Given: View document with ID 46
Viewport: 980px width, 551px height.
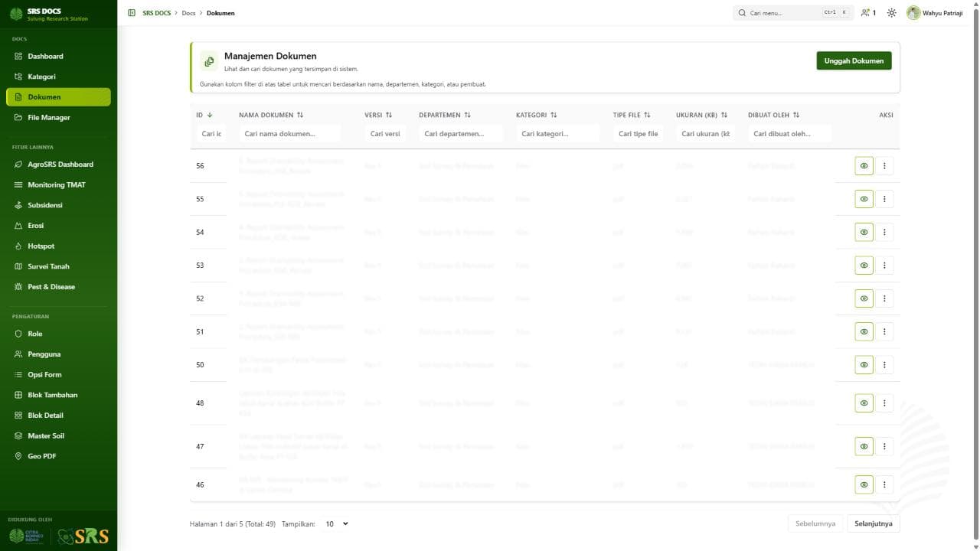Looking at the screenshot, I should pyautogui.click(x=864, y=484).
